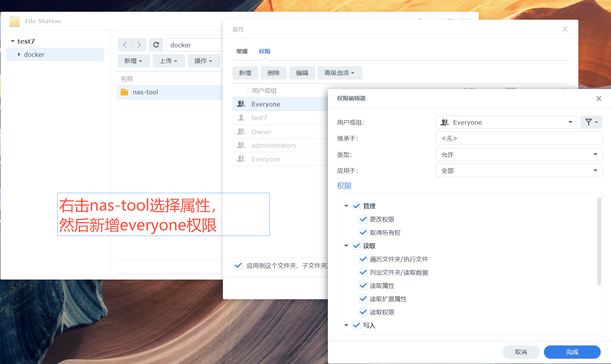The width and height of the screenshot is (611, 364).
Task: Refresh the File Station folder view
Action: pos(156,45)
